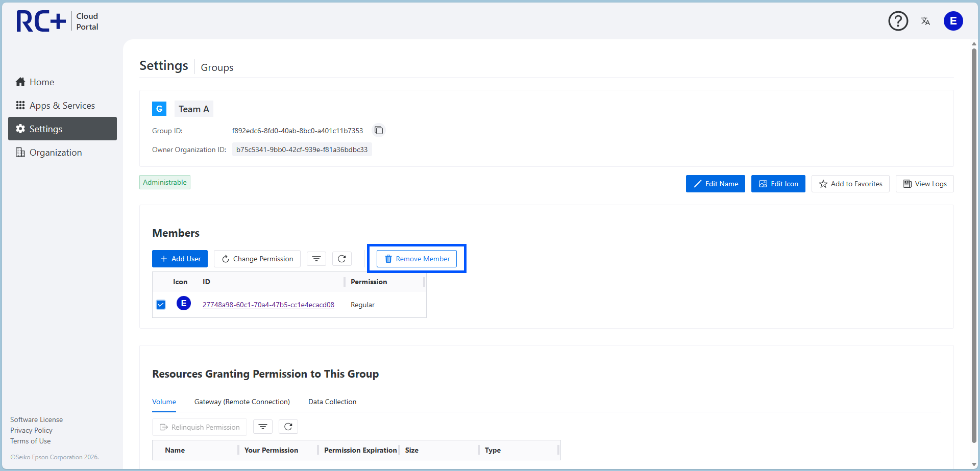Viewport: 980px width, 471px height.
Task: Click Add to Favorites star button
Action: pyautogui.click(x=850, y=184)
